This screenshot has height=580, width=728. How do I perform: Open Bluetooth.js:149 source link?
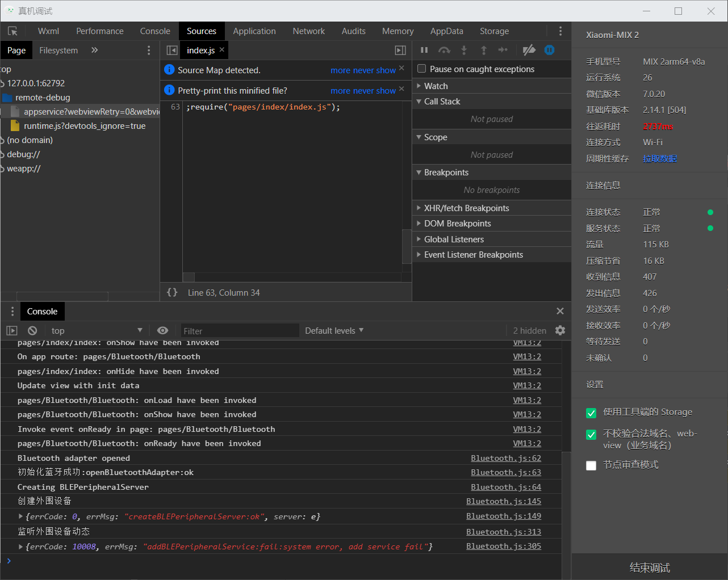[x=504, y=516]
